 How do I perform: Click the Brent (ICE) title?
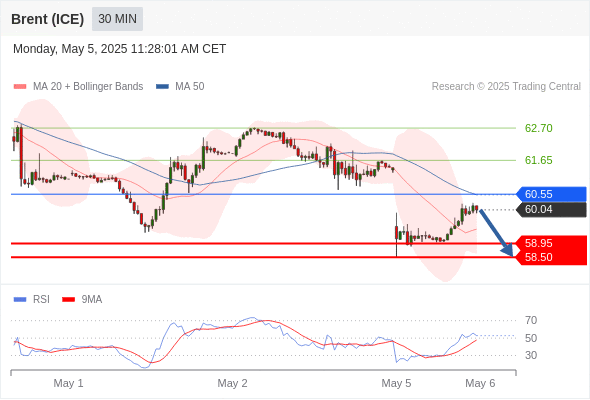[47, 19]
